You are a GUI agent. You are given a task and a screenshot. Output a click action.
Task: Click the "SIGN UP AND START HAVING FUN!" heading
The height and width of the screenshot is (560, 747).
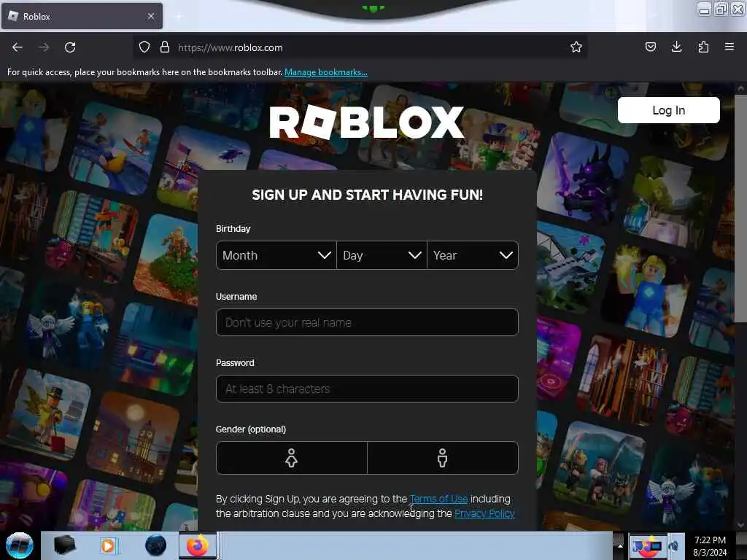tap(368, 195)
